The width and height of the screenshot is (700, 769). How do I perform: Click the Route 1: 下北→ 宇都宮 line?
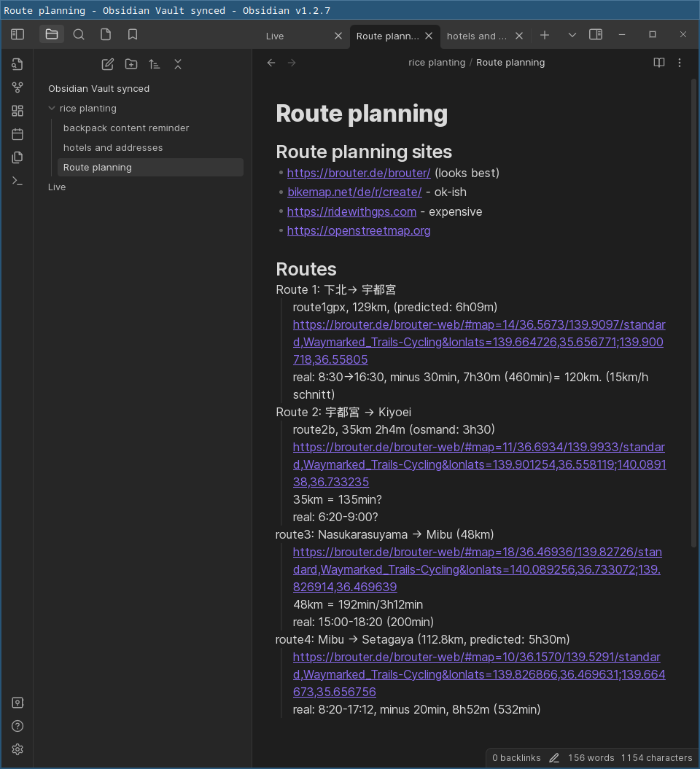pyautogui.click(x=335, y=290)
